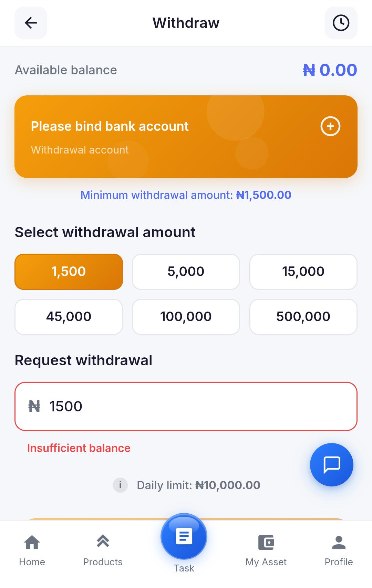Open live chat support bubble
372x588 pixels.
(x=331, y=464)
